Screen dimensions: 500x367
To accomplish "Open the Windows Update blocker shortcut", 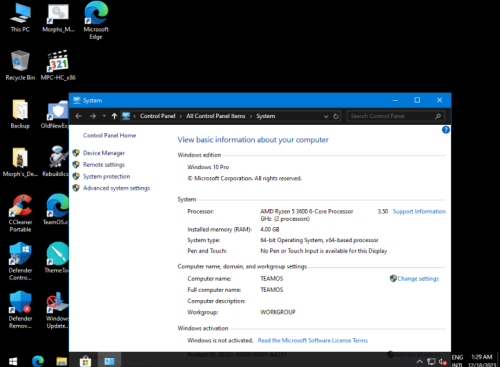I will 57,310.
